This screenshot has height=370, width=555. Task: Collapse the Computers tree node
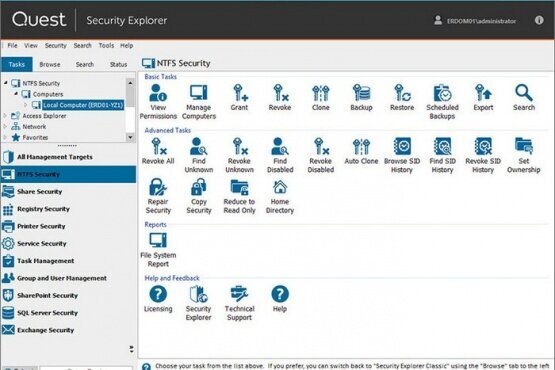tap(16, 94)
